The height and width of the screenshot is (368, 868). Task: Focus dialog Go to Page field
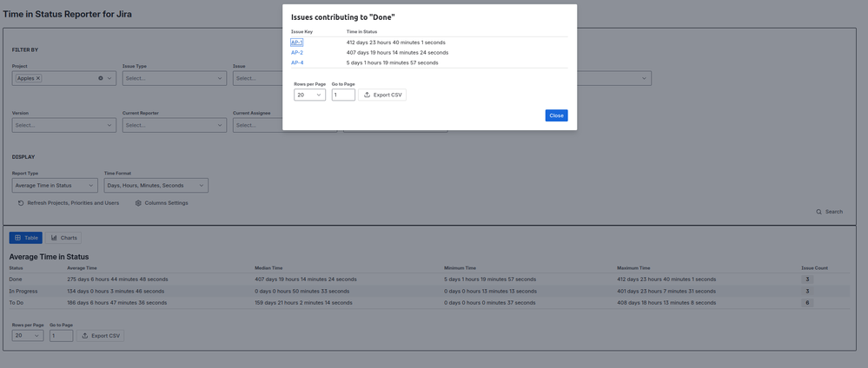(343, 95)
